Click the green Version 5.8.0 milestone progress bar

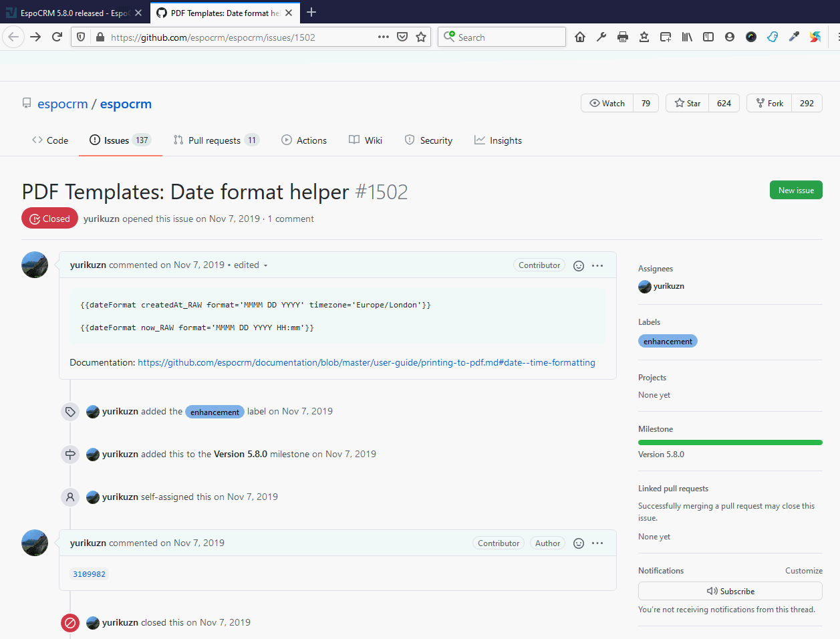click(730, 442)
